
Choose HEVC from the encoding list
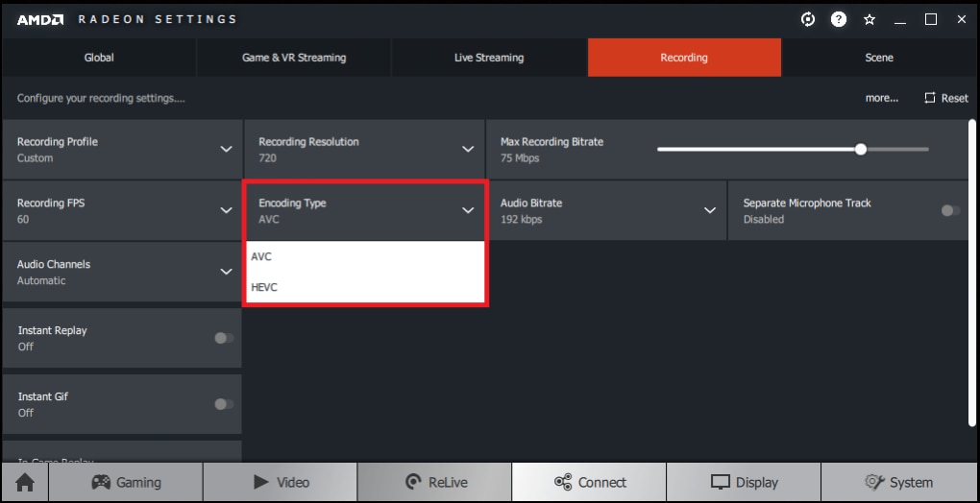(365, 287)
